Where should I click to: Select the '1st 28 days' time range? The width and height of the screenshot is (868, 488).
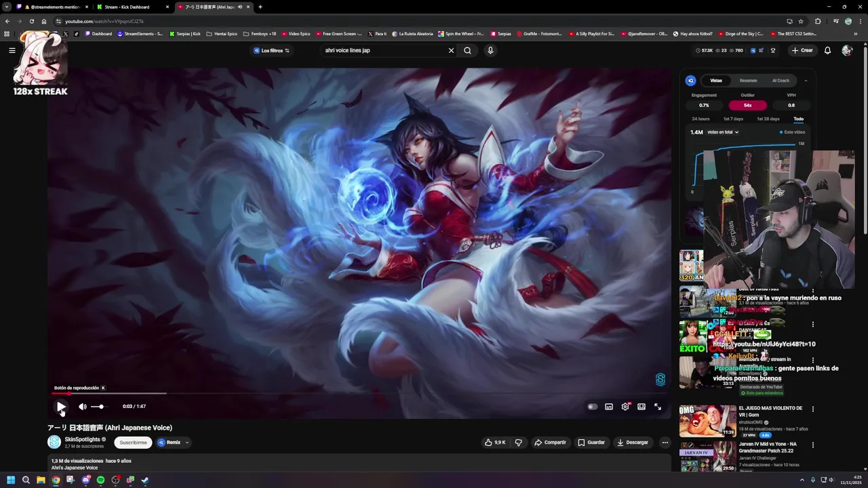(768, 119)
